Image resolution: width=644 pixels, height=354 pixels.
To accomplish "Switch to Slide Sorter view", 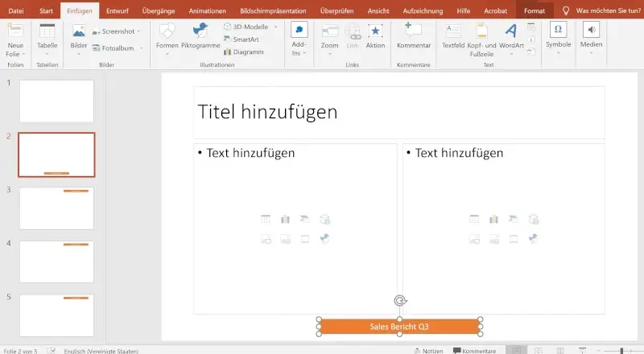I will coord(539,351).
